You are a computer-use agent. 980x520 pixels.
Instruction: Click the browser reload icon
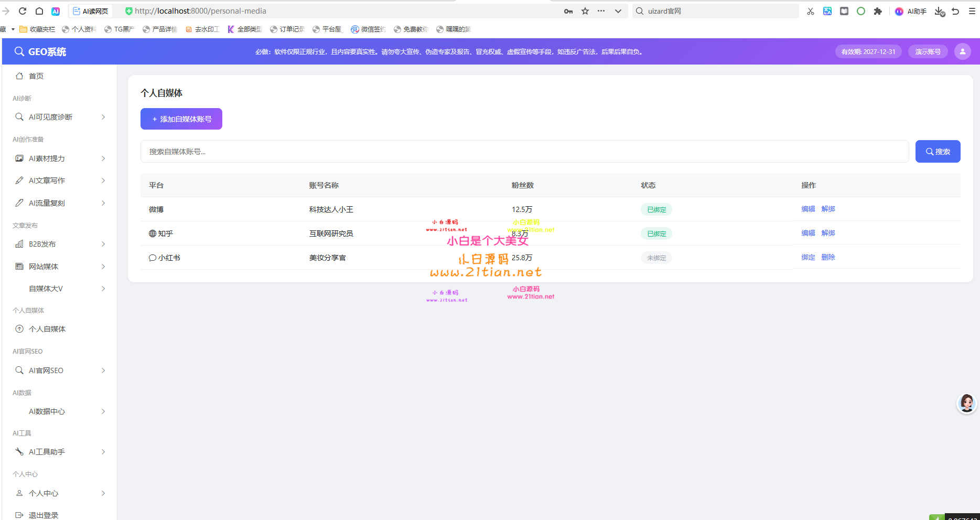[x=23, y=11]
